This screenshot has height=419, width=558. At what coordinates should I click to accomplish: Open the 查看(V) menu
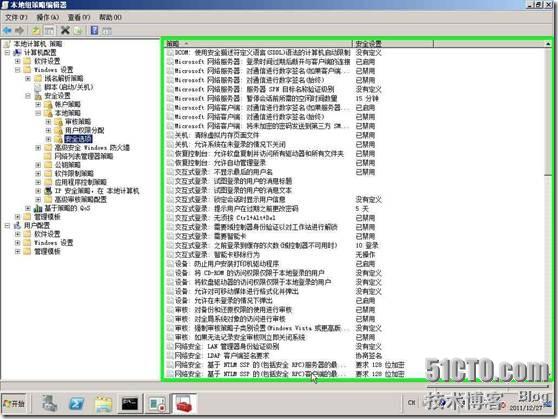pos(79,17)
